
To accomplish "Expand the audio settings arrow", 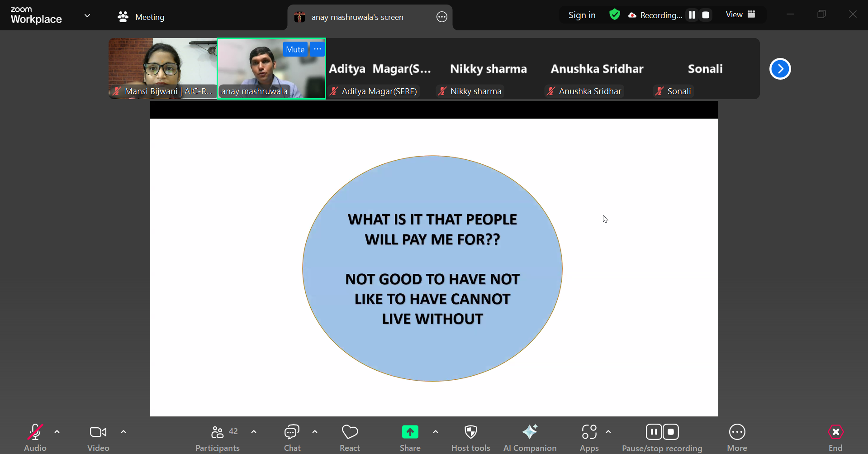I will pyautogui.click(x=57, y=432).
